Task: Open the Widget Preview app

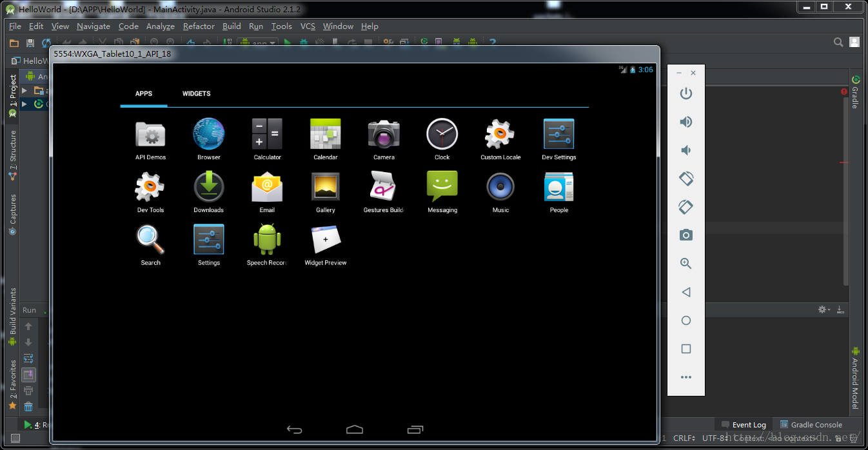Action: pyautogui.click(x=326, y=245)
